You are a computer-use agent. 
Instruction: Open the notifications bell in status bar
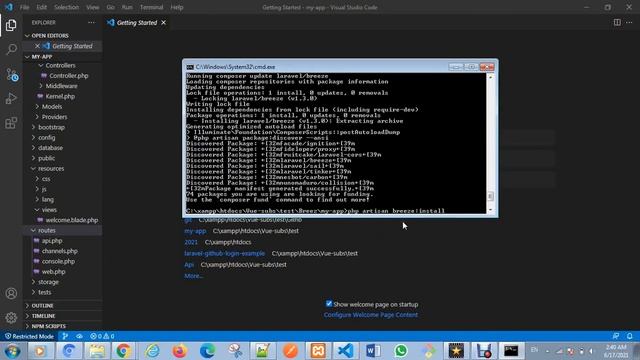629,336
